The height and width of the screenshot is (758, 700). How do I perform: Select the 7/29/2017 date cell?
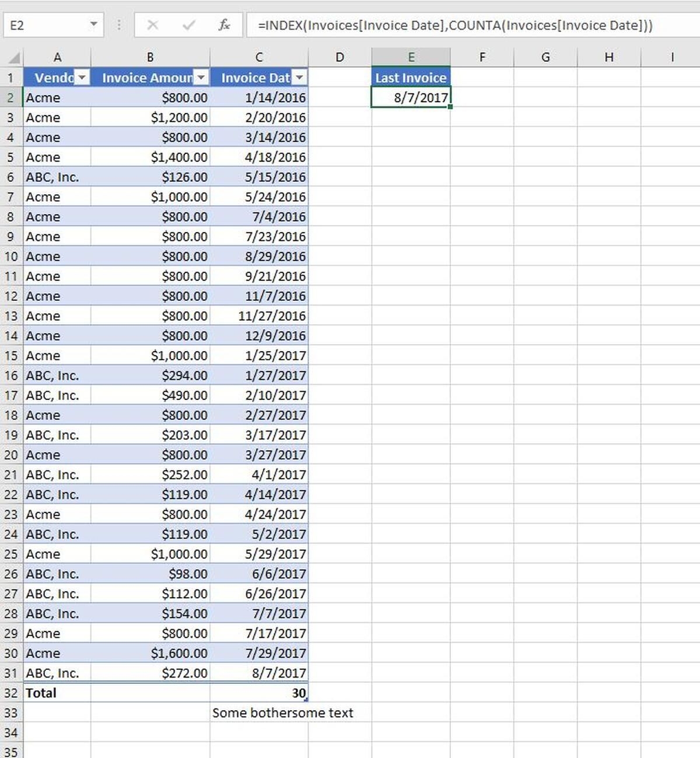coord(259,653)
